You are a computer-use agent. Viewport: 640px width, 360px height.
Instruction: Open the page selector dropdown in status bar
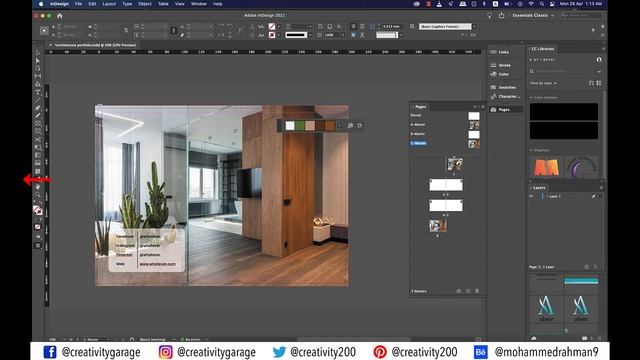coord(108,339)
